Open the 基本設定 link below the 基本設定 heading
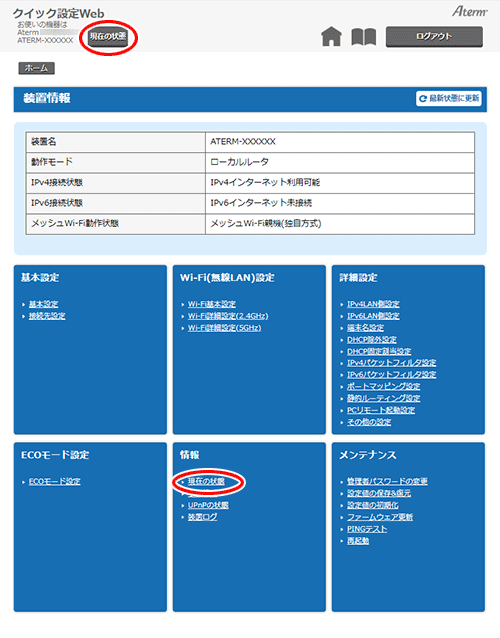 44,304
